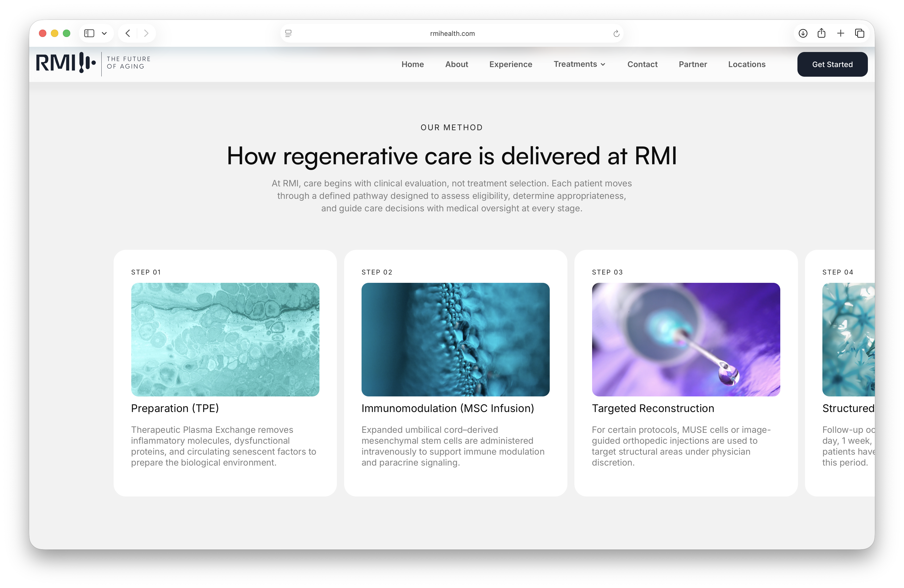Show downloads with the download icon

pos(803,34)
